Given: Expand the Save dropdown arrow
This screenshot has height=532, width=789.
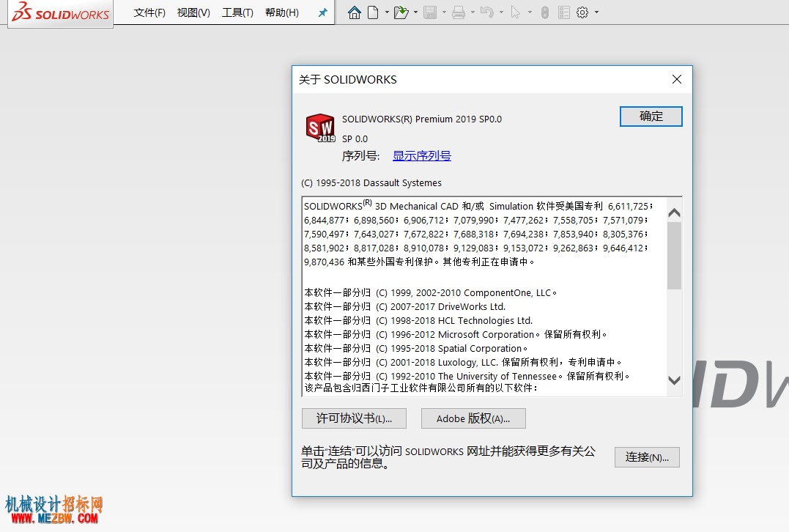Looking at the screenshot, I should point(444,12).
